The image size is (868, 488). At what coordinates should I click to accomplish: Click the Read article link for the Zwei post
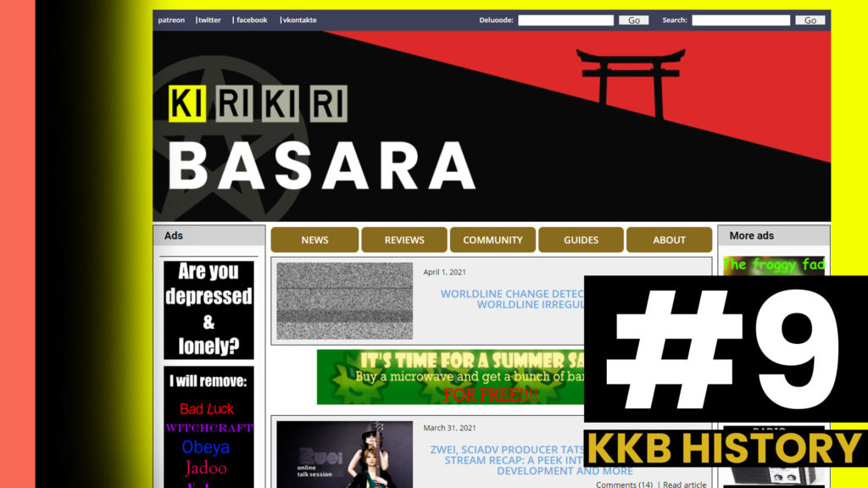click(x=683, y=483)
